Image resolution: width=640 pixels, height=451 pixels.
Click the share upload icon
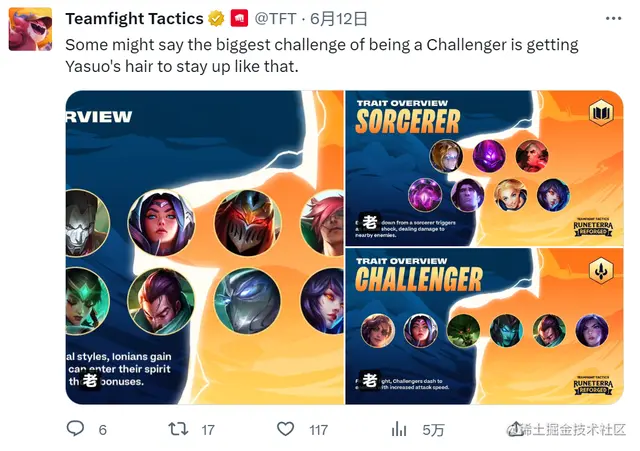pyautogui.click(x=516, y=429)
